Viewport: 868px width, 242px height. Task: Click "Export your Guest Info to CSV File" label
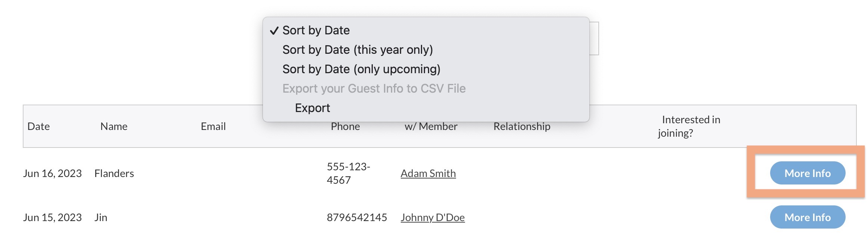(x=374, y=89)
